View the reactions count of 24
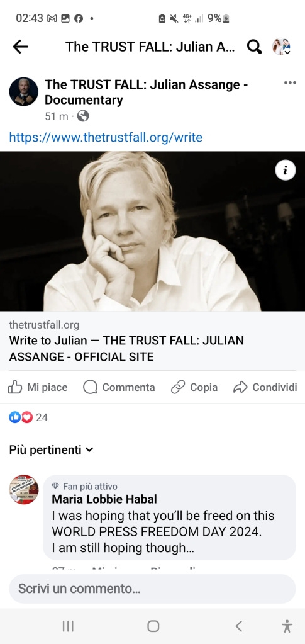Screen dimensions: 305x644 point(28,417)
